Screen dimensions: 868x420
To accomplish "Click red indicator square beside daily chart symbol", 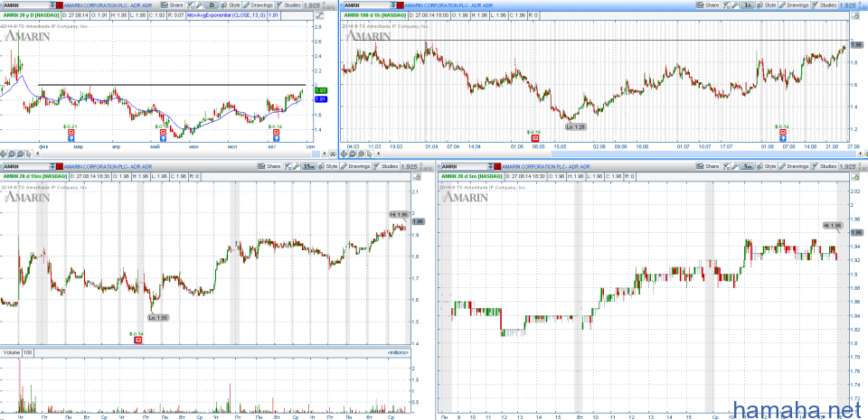I will (60, 5).
